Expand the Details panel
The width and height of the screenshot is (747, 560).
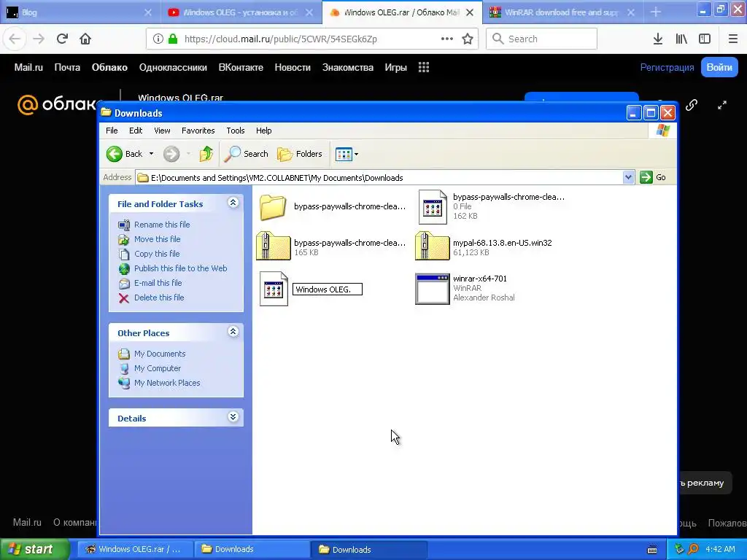[x=233, y=417]
